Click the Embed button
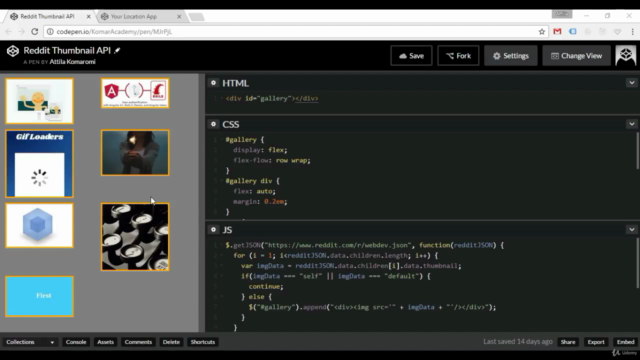The width and height of the screenshot is (640, 360). click(625, 342)
